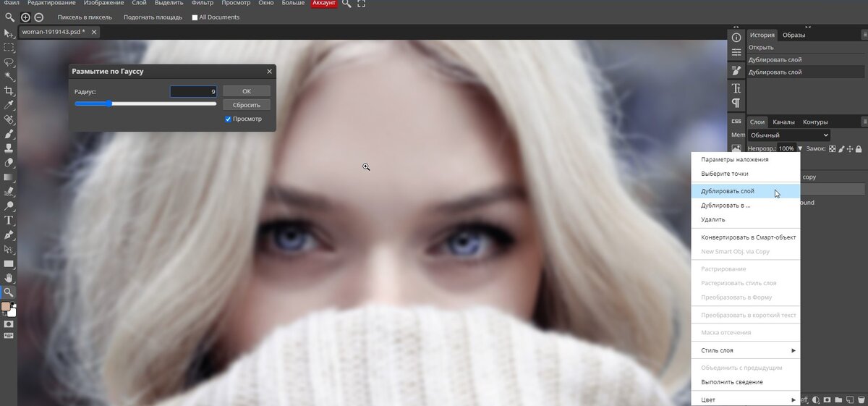868x406 pixels.
Task: Expand the Стиль слоя submenu
Action: (746, 350)
